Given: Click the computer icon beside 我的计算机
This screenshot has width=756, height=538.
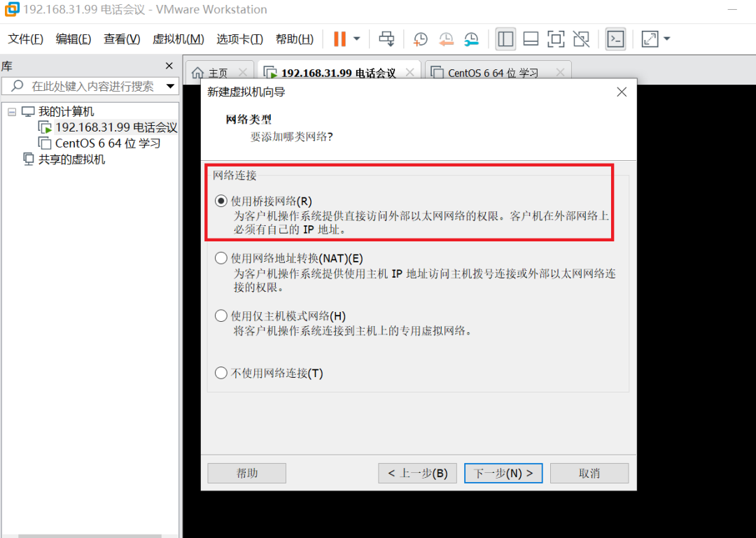Looking at the screenshot, I should click(29, 112).
